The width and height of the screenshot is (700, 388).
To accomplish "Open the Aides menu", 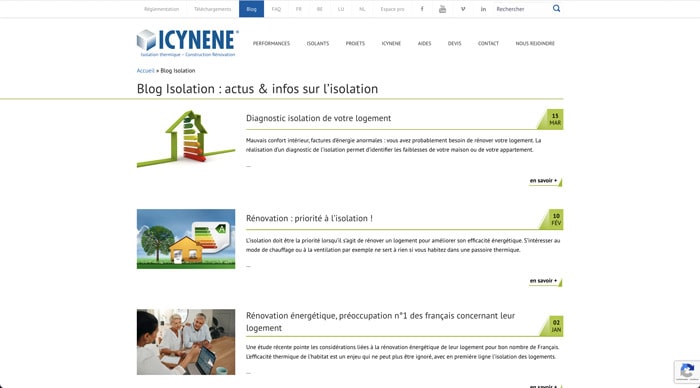I will pos(425,43).
